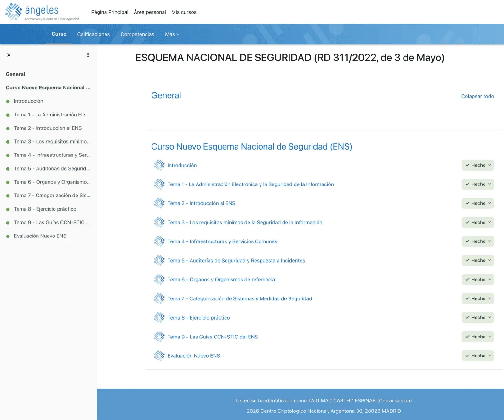Toggle Hecho state on Tema 5
The image size is (504, 420).
[478, 260]
